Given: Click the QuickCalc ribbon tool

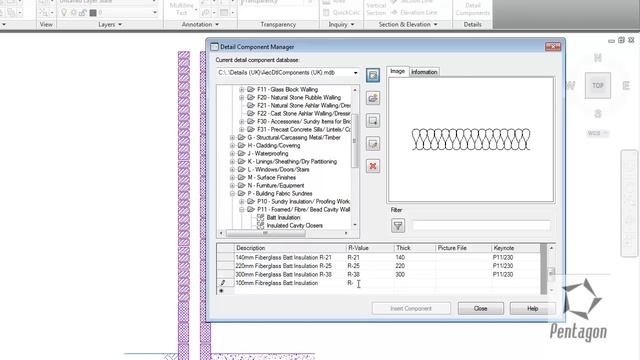Looking at the screenshot, I should [x=342, y=13].
